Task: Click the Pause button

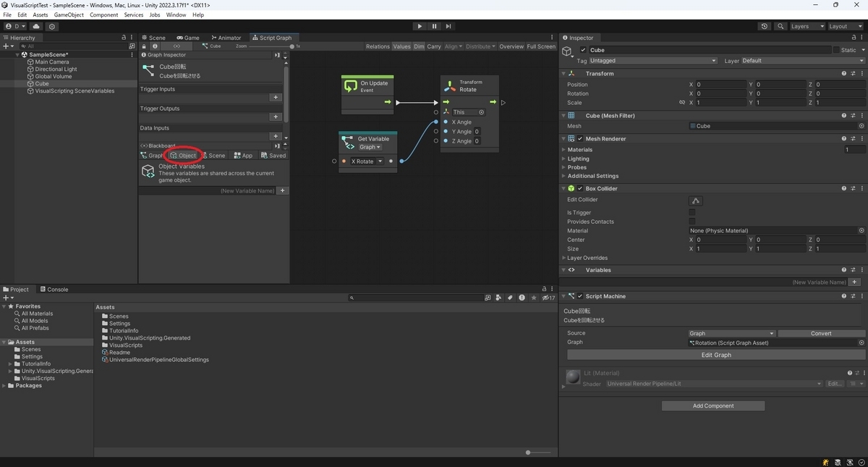Action: tap(434, 26)
